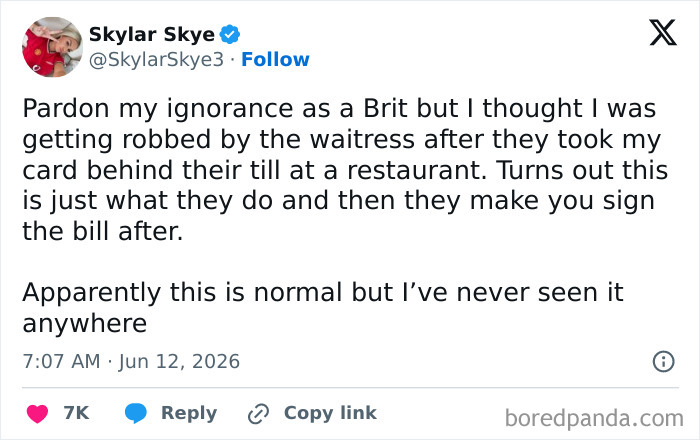Open the @SkylarSkye3 handle
This screenshot has height=440, width=700.
pyautogui.click(x=156, y=59)
